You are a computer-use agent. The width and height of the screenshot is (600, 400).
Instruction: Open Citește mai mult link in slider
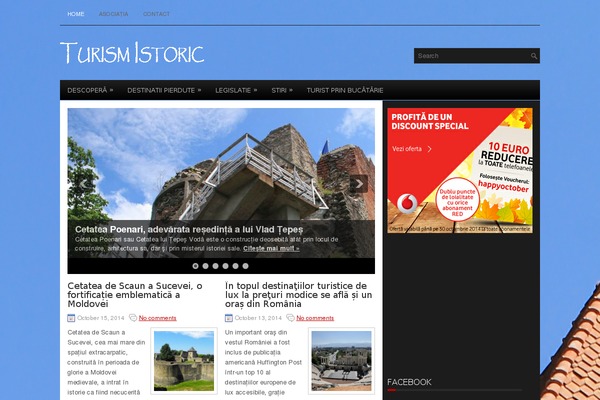coord(271,248)
